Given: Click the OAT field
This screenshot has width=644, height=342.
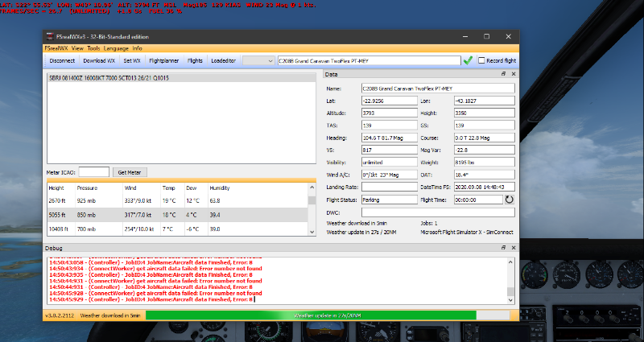Looking at the screenshot, I should pos(485,175).
